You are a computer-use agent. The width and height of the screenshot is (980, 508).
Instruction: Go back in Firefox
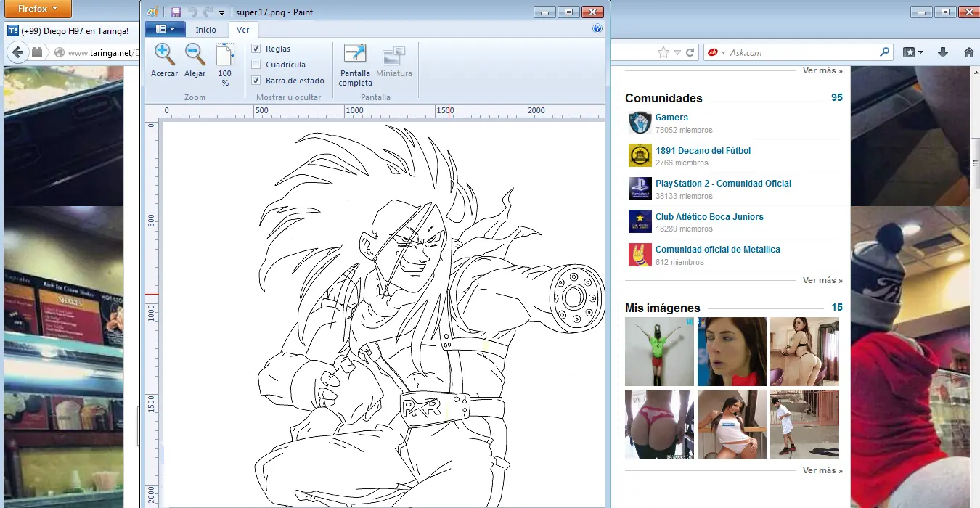click(17, 52)
